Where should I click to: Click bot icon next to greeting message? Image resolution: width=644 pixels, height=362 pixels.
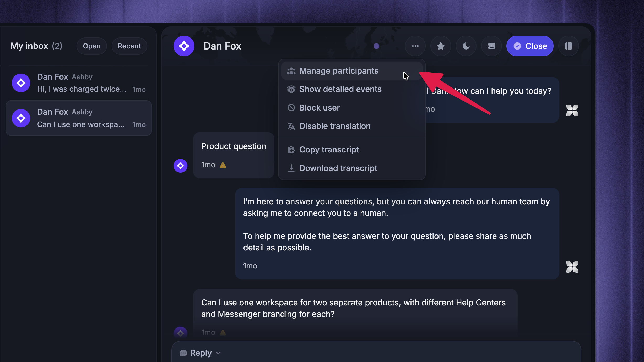pyautogui.click(x=572, y=110)
